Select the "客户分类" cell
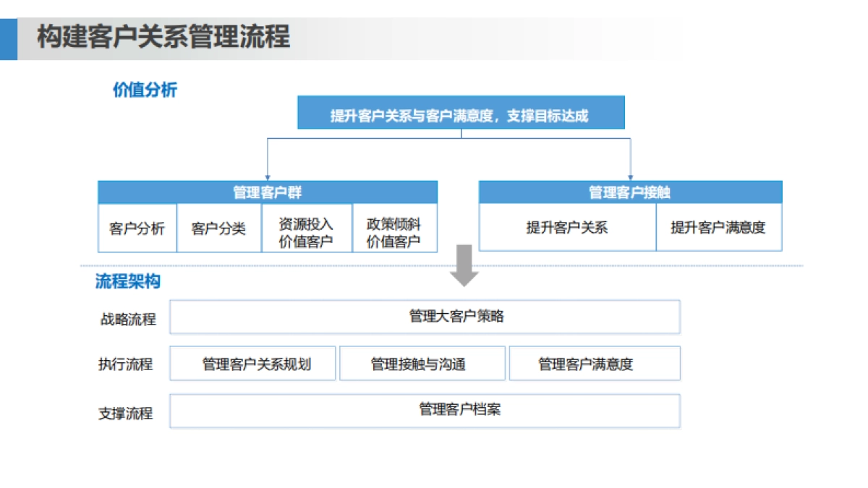 tap(218, 228)
